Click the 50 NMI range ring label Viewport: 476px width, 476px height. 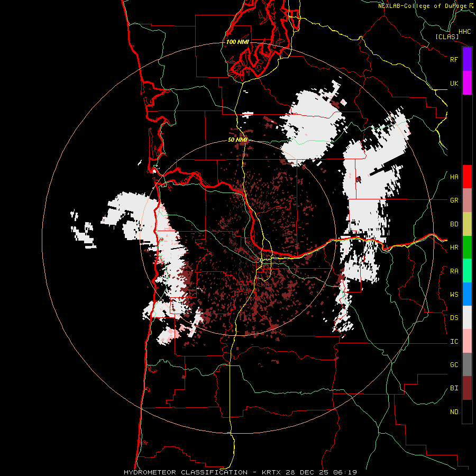(x=237, y=140)
